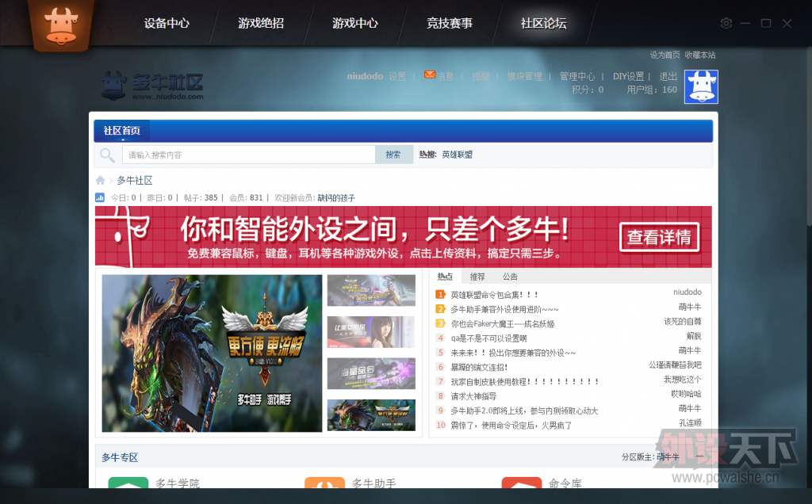Open the 管理中心 link
Image resolution: width=812 pixels, height=504 pixels.
pos(577,76)
